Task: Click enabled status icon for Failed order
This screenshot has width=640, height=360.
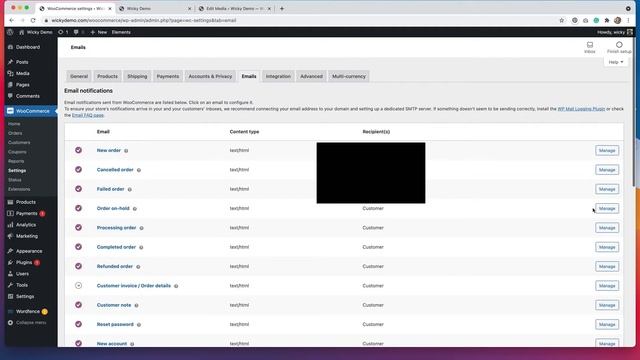Action: pos(78,189)
